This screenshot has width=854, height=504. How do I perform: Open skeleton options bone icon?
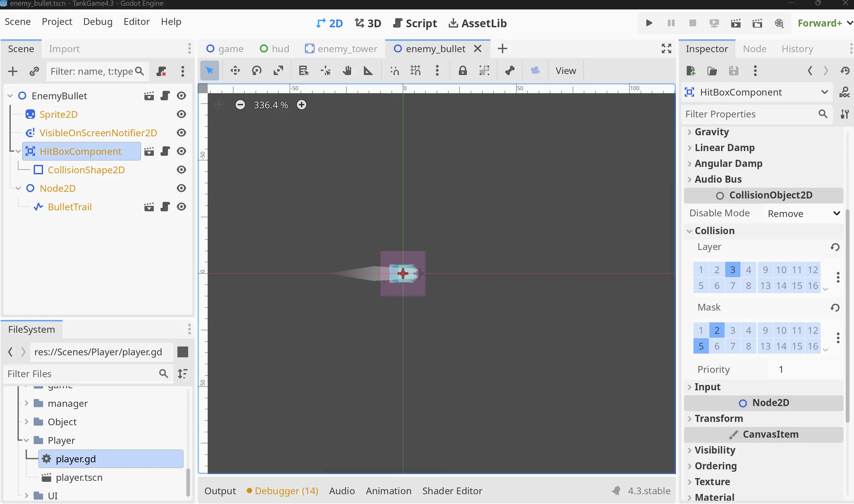(x=510, y=71)
